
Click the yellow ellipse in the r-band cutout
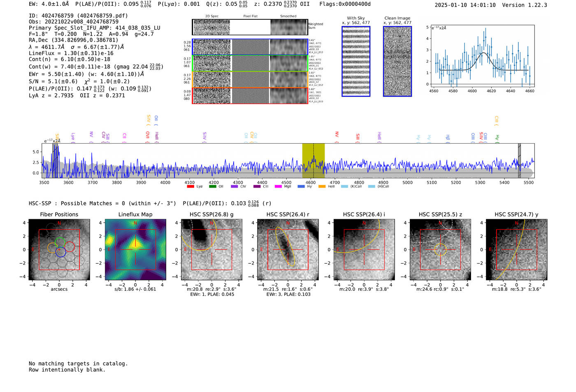coord(286,246)
